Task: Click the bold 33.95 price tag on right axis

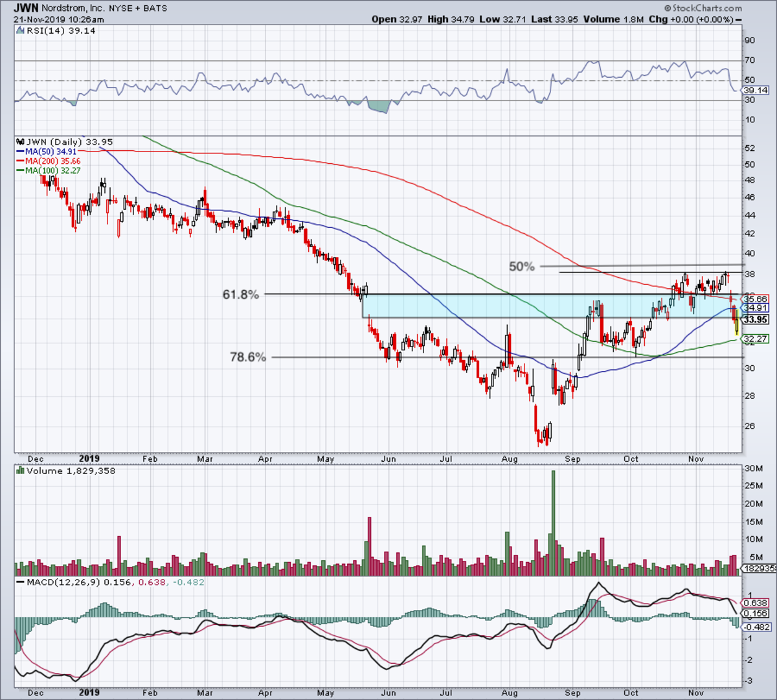Action: pos(756,320)
